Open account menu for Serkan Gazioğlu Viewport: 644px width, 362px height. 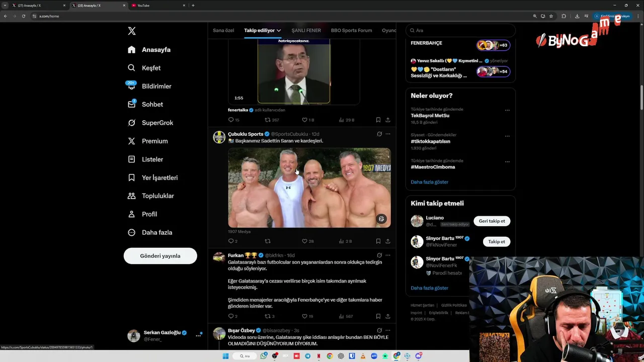click(164, 335)
